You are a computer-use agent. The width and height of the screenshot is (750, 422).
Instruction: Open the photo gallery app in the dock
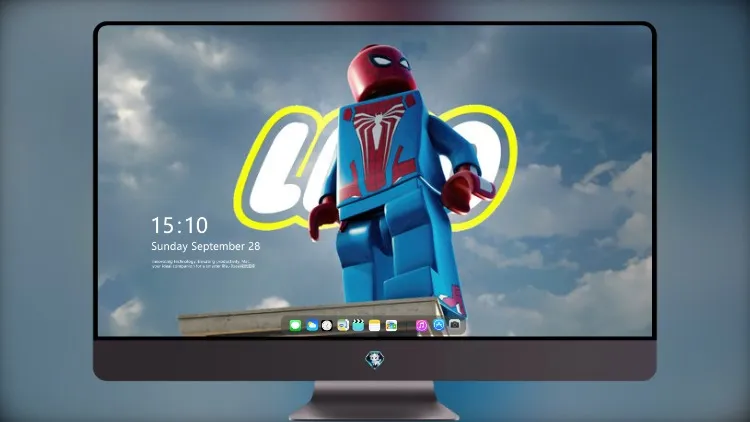tap(391, 325)
